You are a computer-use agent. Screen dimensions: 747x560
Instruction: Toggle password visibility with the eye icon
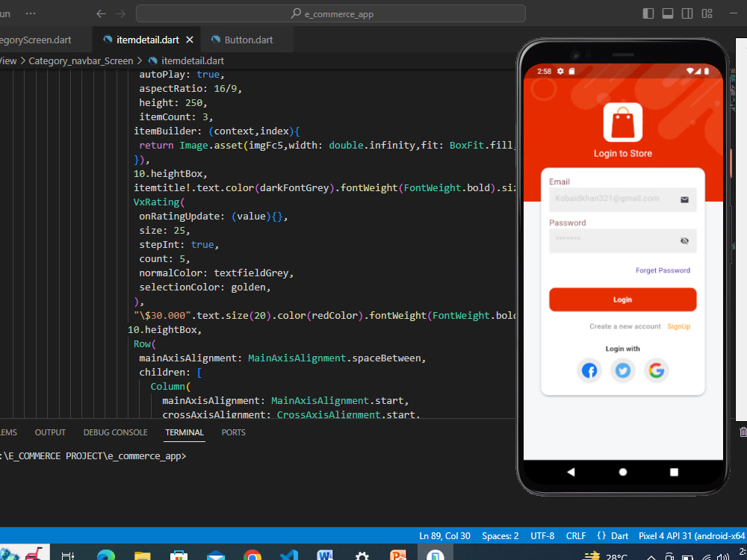tap(684, 240)
